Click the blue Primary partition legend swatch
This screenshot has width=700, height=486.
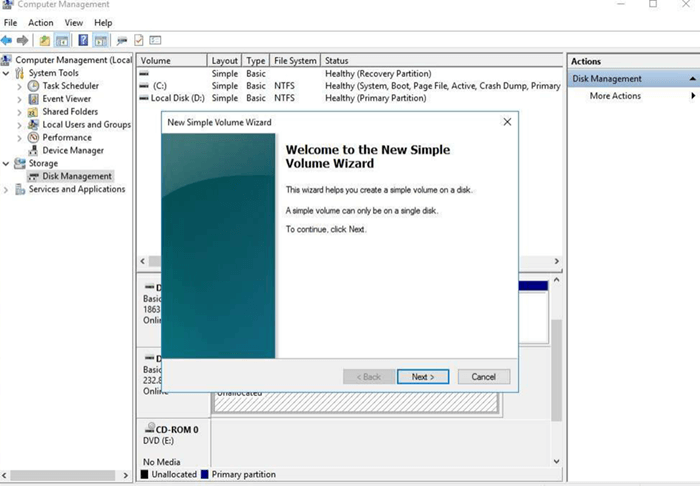click(205, 474)
